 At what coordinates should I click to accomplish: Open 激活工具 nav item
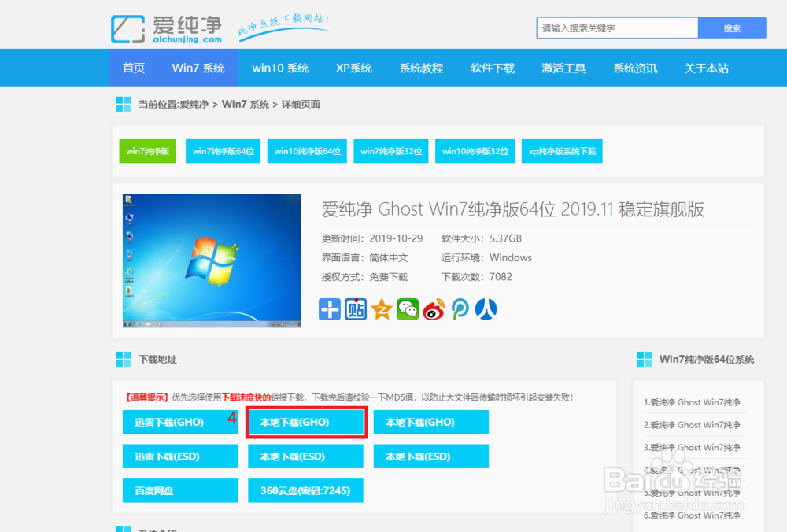[x=563, y=68]
